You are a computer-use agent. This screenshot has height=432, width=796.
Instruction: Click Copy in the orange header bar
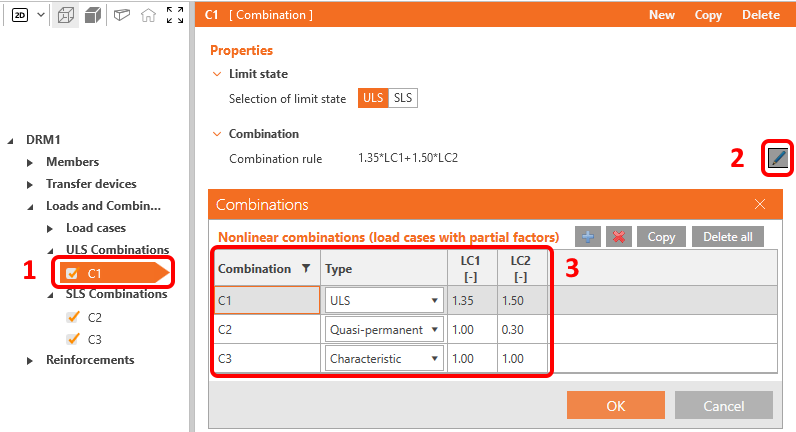click(x=708, y=15)
